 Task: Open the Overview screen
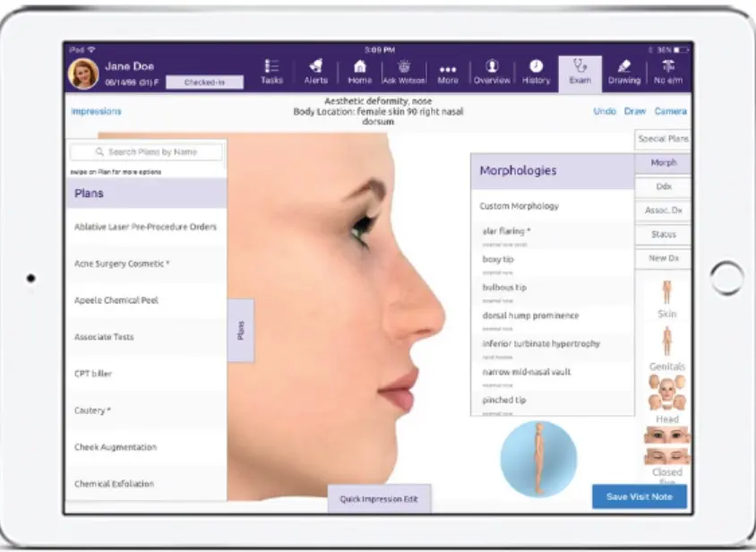(491, 72)
